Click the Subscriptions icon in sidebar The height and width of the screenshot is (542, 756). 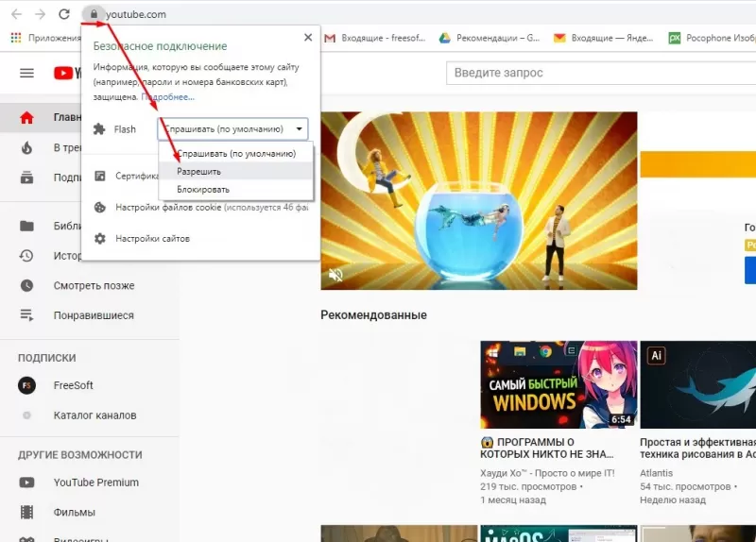click(x=27, y=178)
